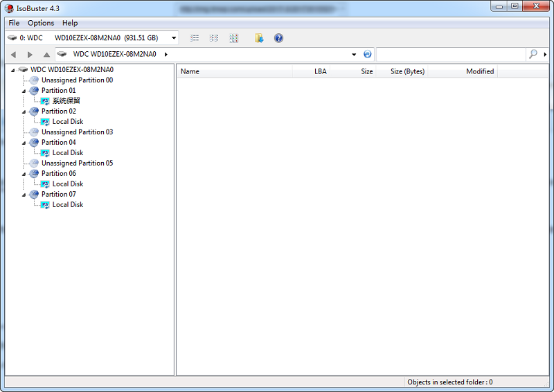The height and width of the screenshot is (392, 554).
Task: Click Unassigned Partition 00 disc icon
Action: tap(34, 80)
